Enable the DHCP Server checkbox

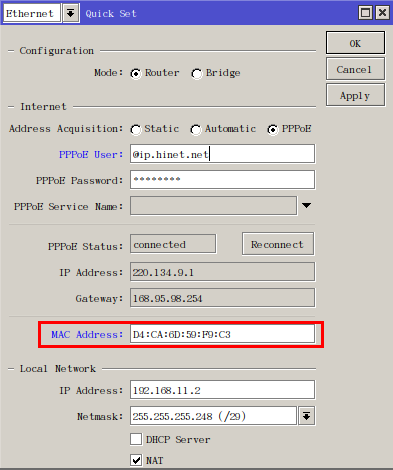136,439
